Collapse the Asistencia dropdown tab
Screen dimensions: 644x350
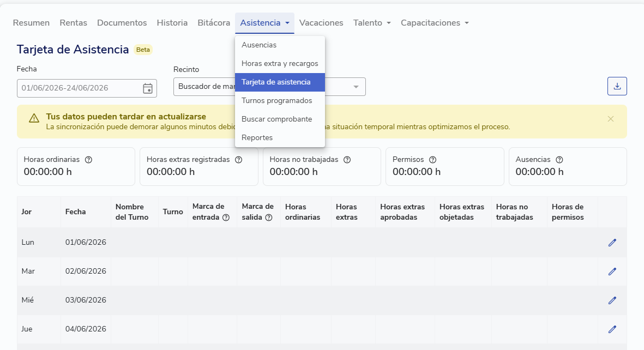(264, 23)
